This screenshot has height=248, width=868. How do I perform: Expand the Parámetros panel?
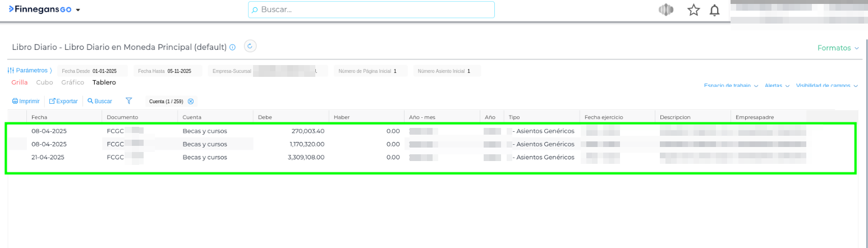click(x=30, y=71)
